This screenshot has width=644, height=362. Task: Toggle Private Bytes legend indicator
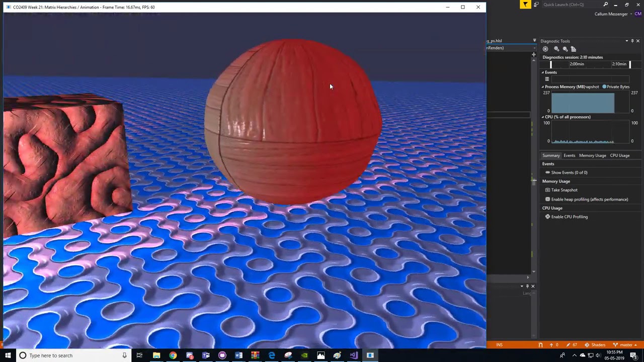[604, 87]
